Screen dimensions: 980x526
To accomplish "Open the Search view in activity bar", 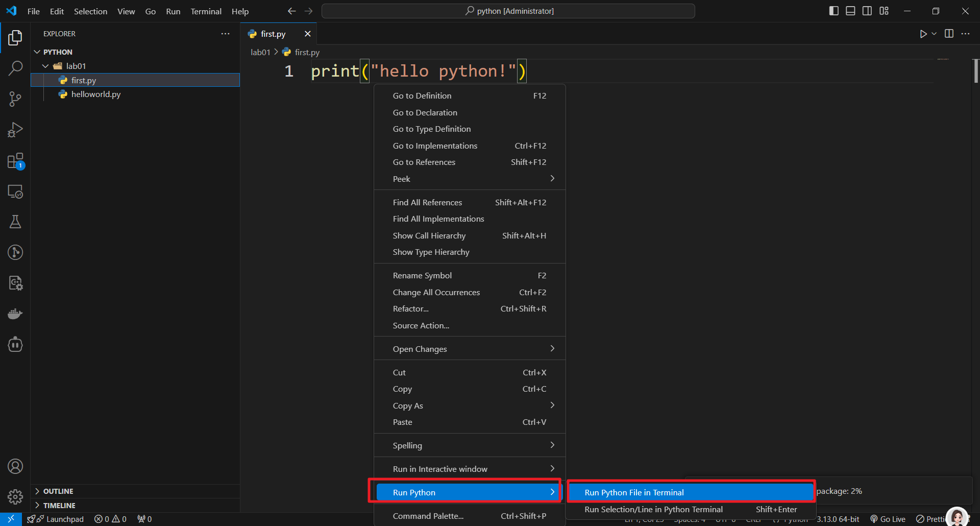I will (x=15, y=68).
